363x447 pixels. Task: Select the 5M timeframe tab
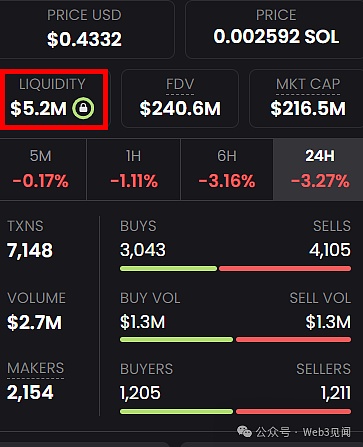tap(41, 169)
